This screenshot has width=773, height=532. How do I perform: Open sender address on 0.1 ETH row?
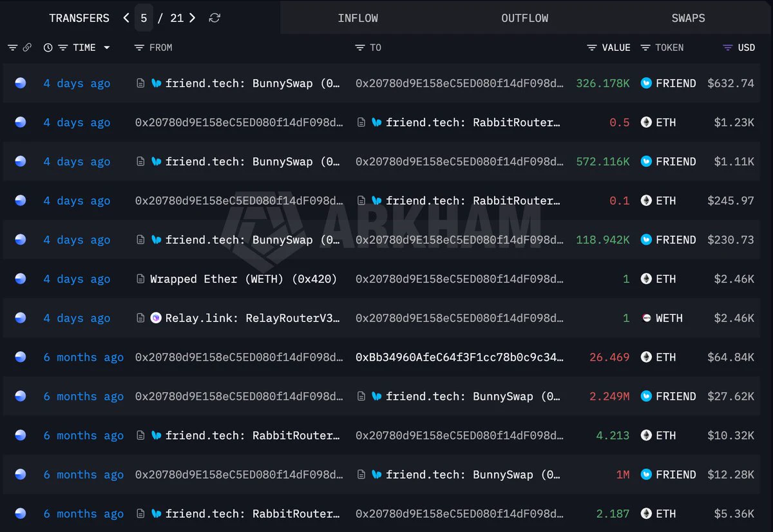239,200
